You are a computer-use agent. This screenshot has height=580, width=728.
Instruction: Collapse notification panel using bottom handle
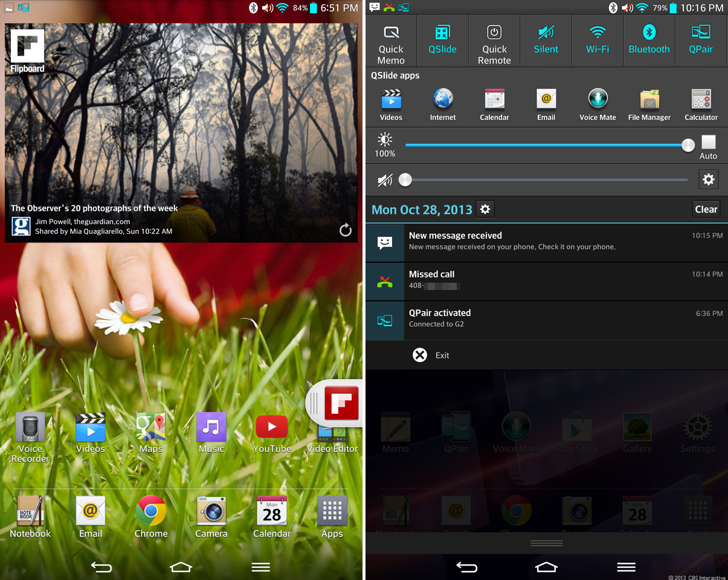coord(546,543)
